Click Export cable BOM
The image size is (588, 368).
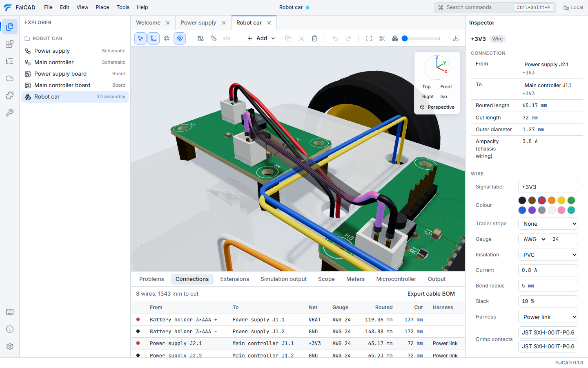pyautogui.click(x=431, y=294)
